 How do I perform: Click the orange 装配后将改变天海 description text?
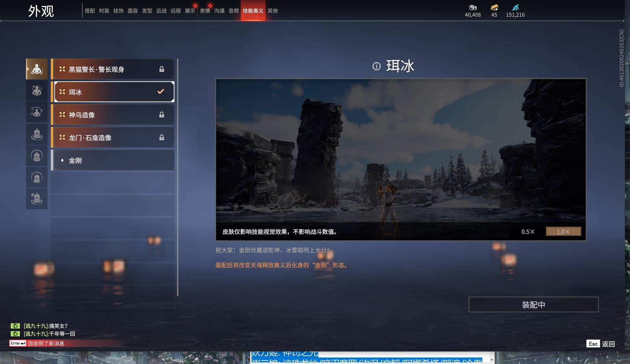[282, 265]
